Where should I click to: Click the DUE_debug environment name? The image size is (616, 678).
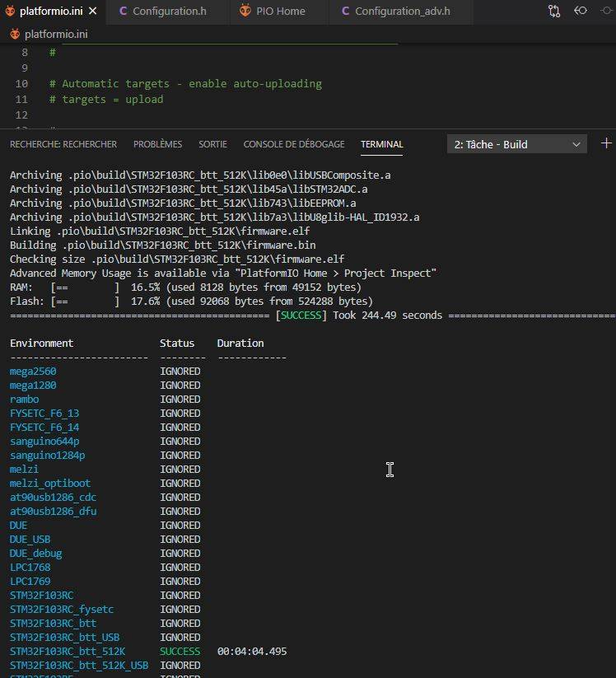click(36, 554)
